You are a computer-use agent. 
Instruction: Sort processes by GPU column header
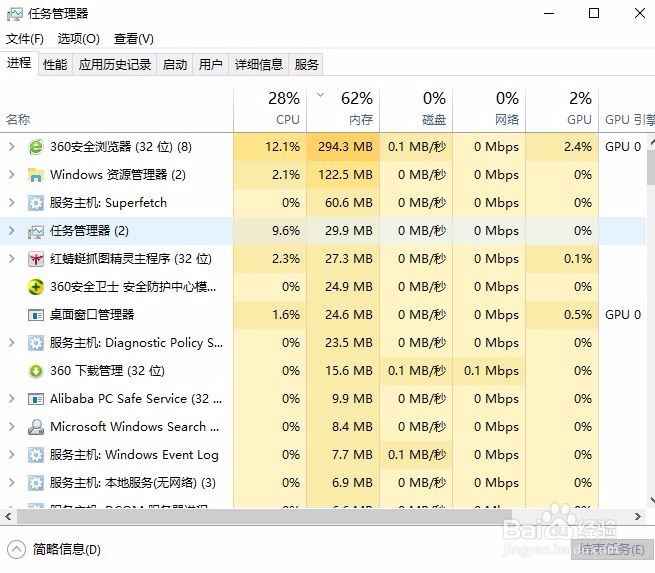(562, 109)
